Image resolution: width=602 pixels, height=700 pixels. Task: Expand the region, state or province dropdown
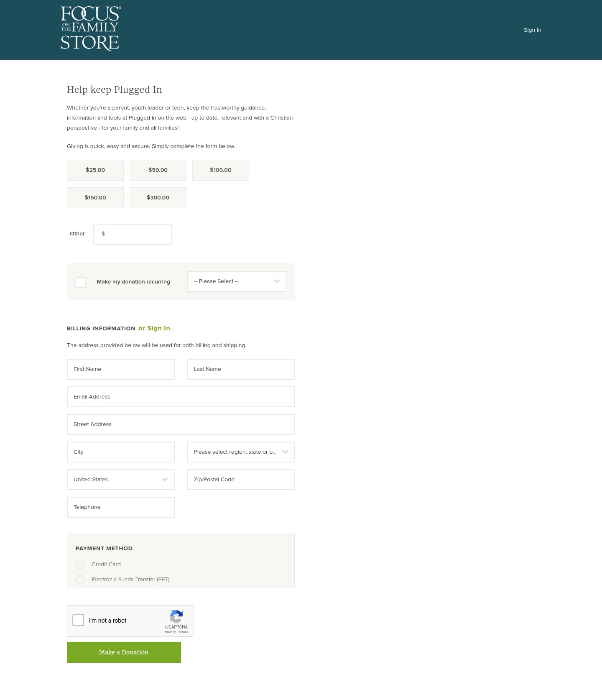[241, 452]
